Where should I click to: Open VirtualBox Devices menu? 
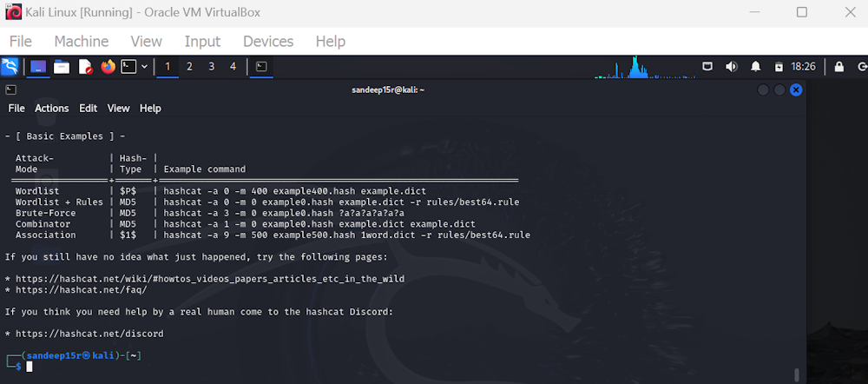pos(268,42)
